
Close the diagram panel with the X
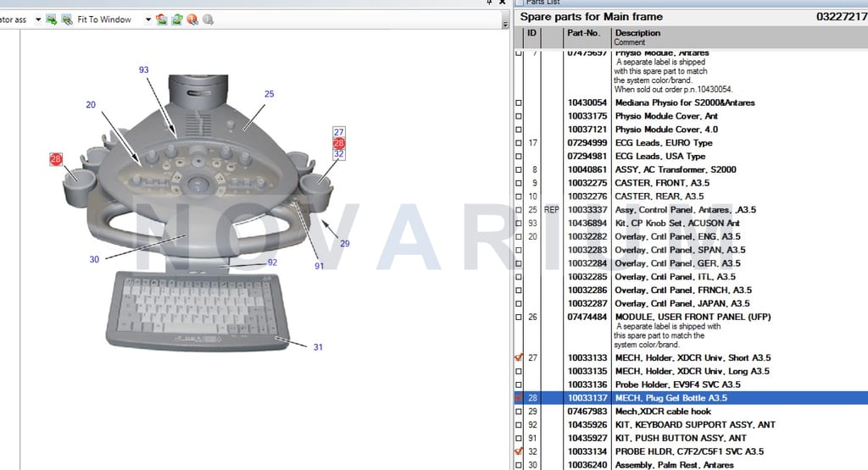click(502, 3)
